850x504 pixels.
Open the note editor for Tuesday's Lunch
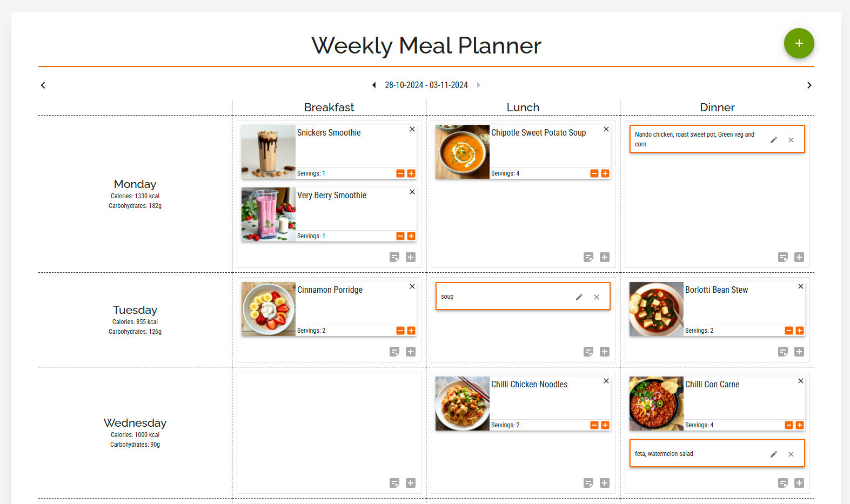click(588, 352)
